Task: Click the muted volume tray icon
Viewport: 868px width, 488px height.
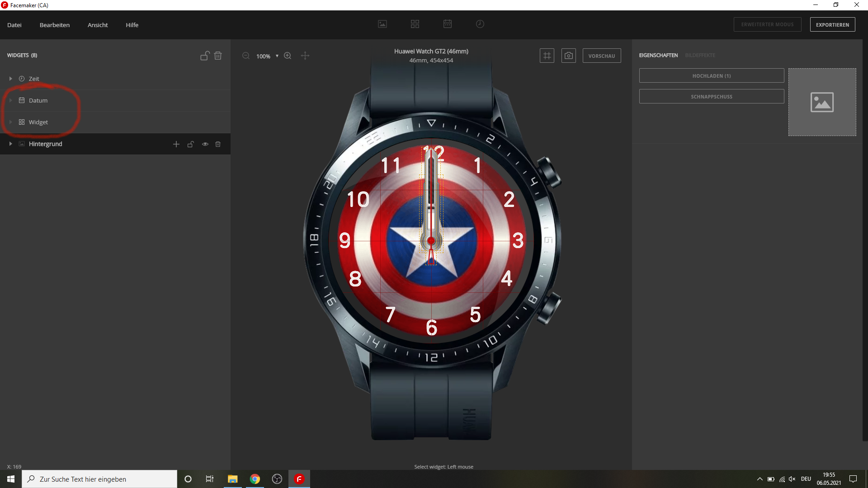Action: pos(792,479)
